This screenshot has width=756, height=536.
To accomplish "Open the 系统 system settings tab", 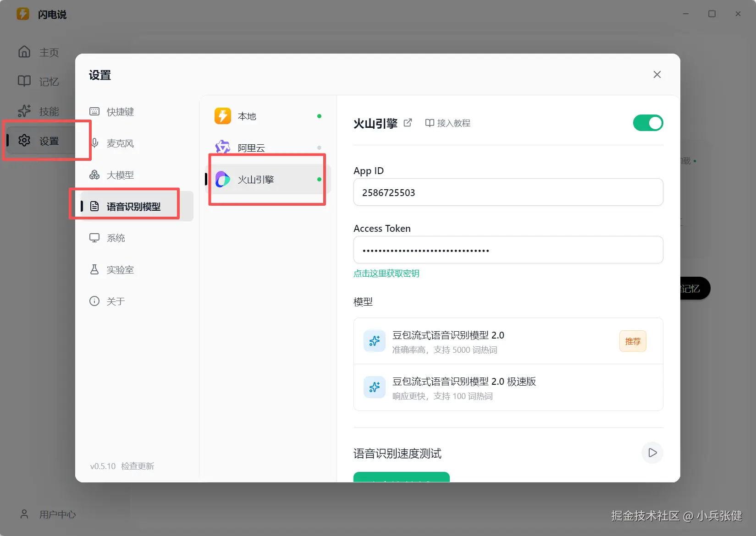I will pyautogui.click(x=137, y=238).
